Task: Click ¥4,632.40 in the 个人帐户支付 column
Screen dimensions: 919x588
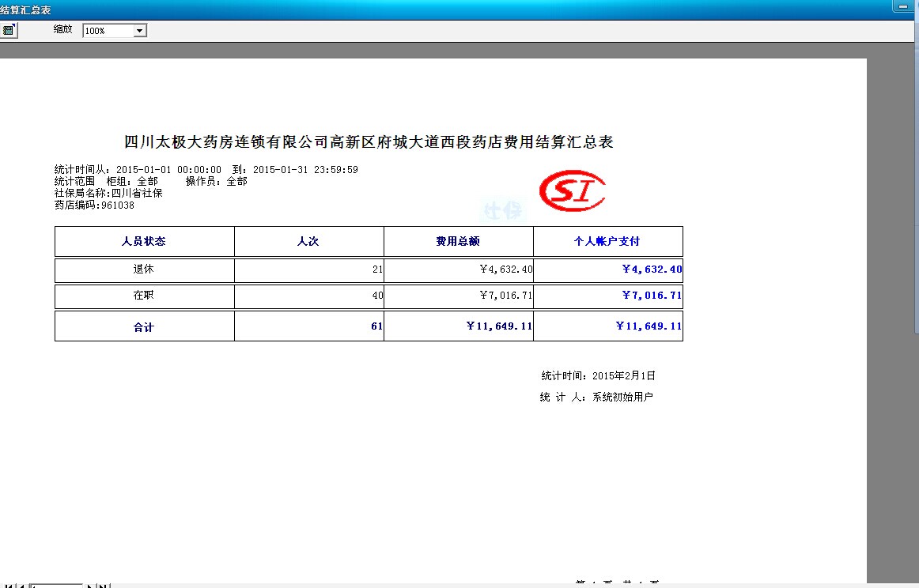Action: 652,269
